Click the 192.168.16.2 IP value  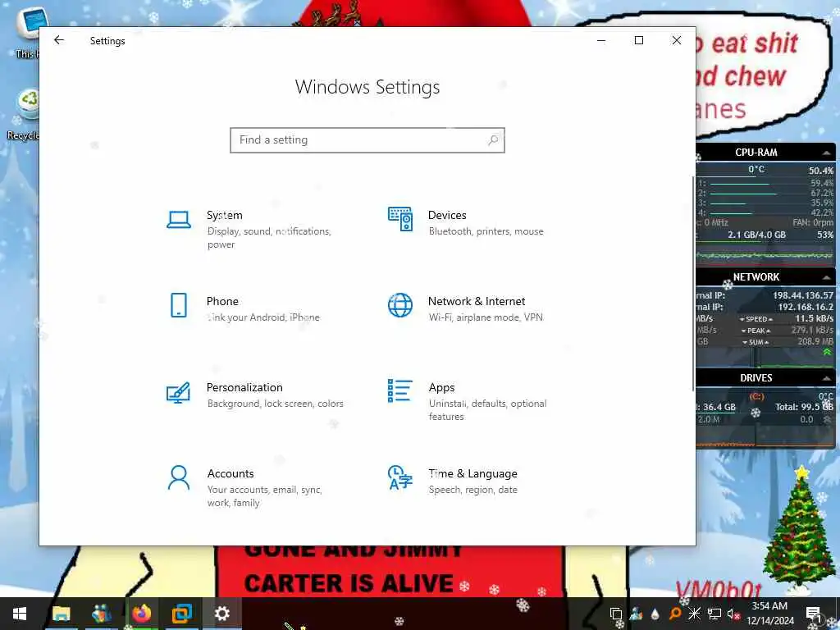(806, 308)
